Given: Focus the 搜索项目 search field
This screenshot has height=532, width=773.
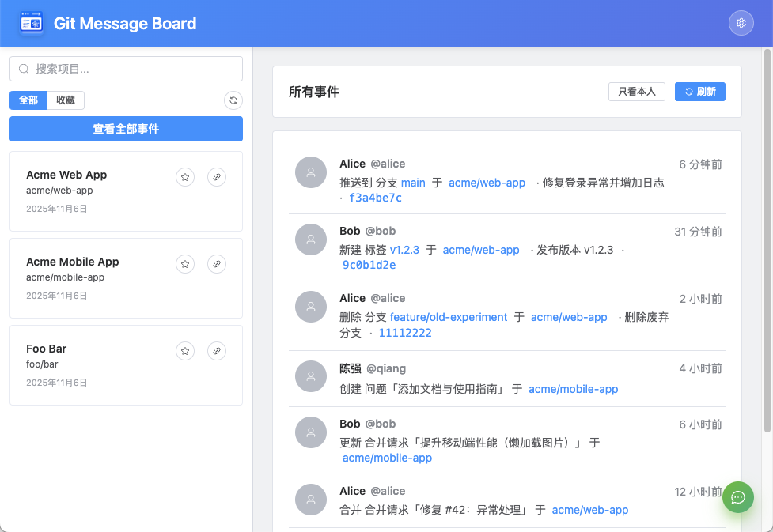Looking at the screenshot, I should pos(127,69).
